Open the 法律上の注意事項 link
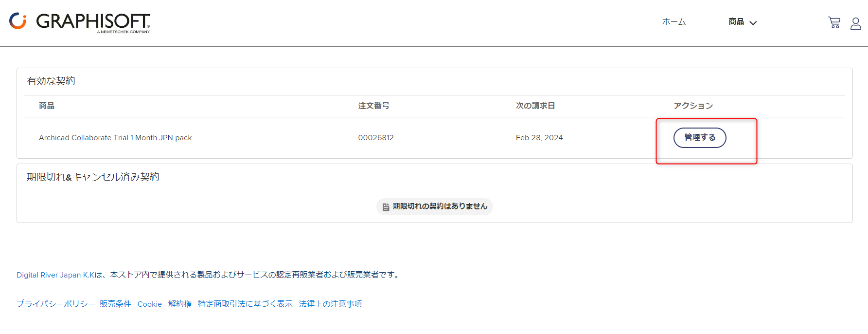This screenshot has width=868, height=334. [x=331, y=304]
